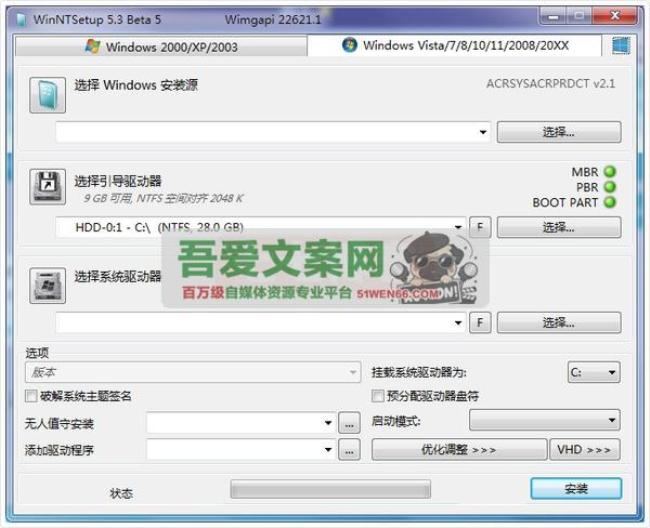Open the 启动模式 dropdown
Image resolution: width=650 pixels, height=528 pixels.
545,420
